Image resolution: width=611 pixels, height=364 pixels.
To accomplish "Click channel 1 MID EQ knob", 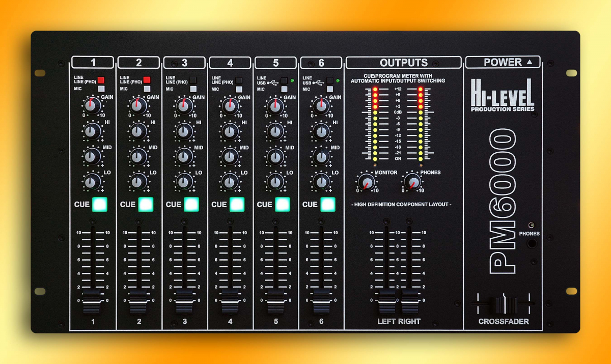I will point(92,156).
